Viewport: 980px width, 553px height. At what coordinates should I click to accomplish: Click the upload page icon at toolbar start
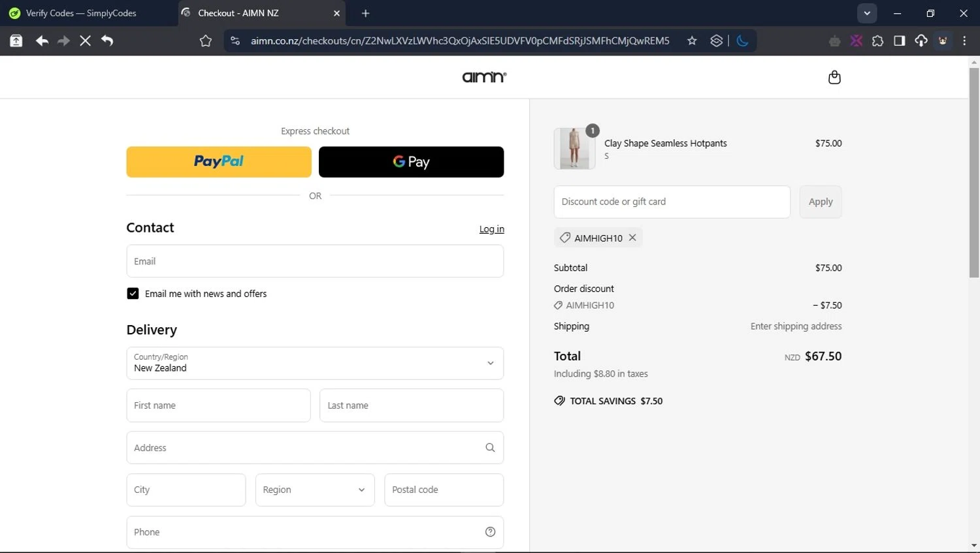pyautogui.click(x=16, y=40)
